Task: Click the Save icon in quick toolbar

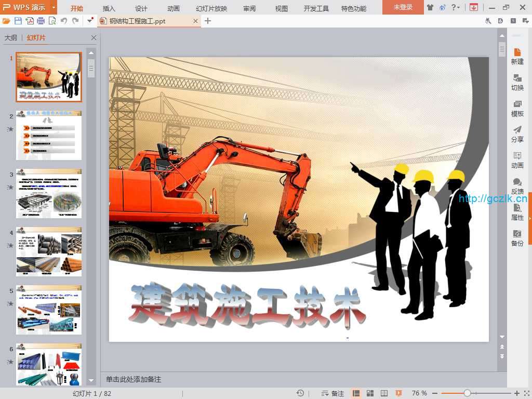Action: click(x=18, y=21)
